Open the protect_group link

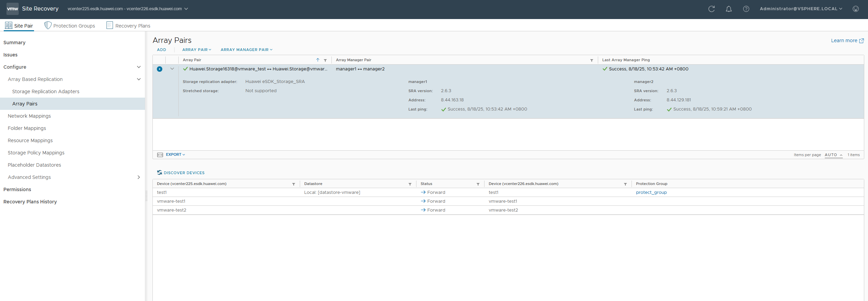pyautogui.click(x=651, y=193)
